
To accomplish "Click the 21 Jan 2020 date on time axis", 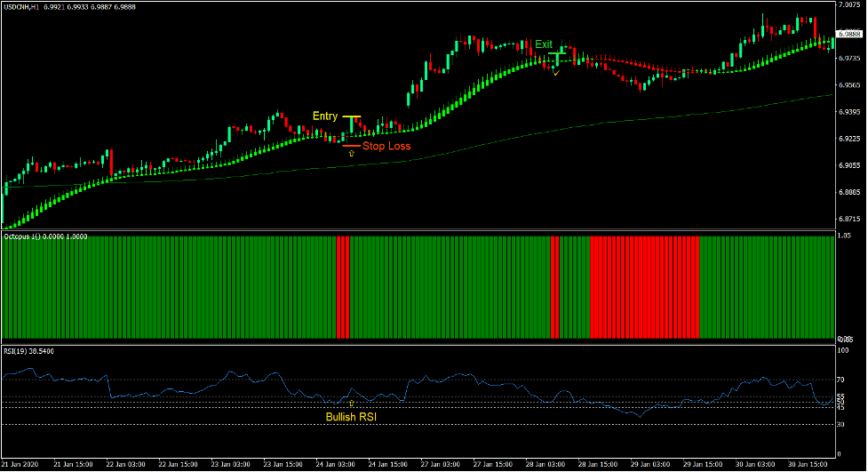I will point(21,464).
